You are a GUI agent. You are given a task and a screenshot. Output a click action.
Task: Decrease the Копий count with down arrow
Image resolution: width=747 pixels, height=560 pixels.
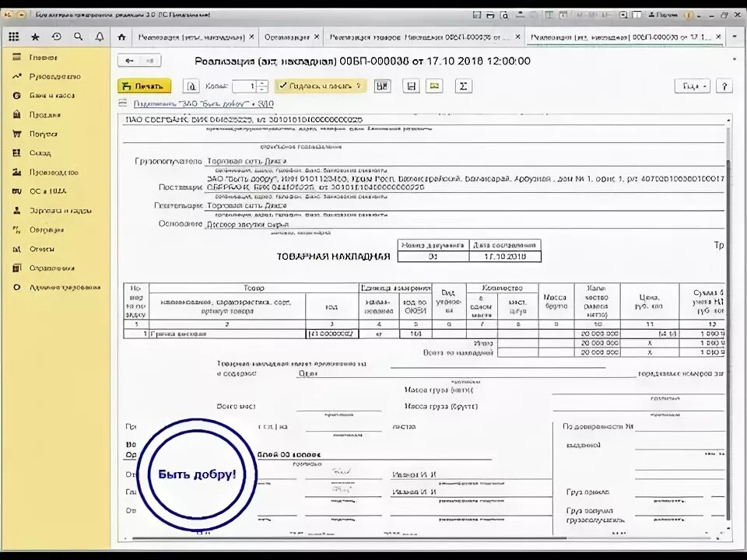pos(262,89)
